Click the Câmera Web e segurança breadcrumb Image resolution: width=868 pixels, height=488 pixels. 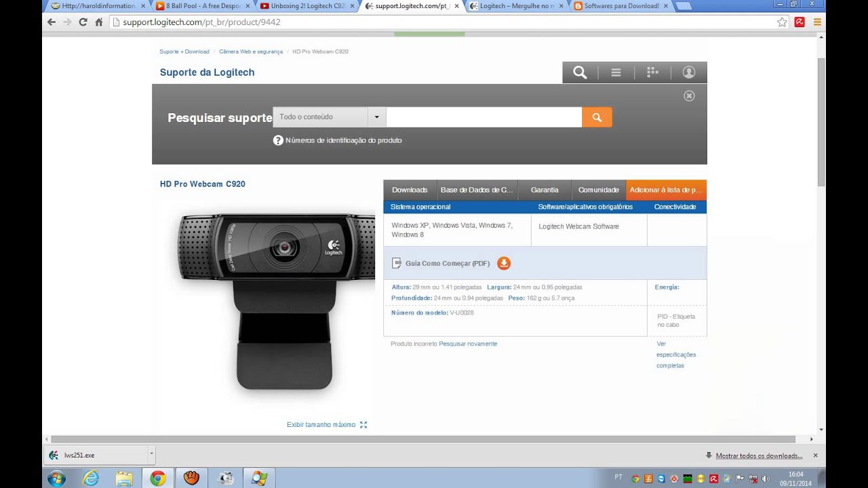[x=251, y=52]
